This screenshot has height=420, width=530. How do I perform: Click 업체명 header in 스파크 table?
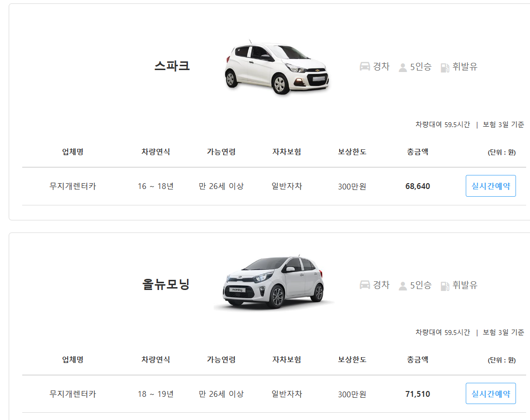pyautogui.click(x=72, y=152)
